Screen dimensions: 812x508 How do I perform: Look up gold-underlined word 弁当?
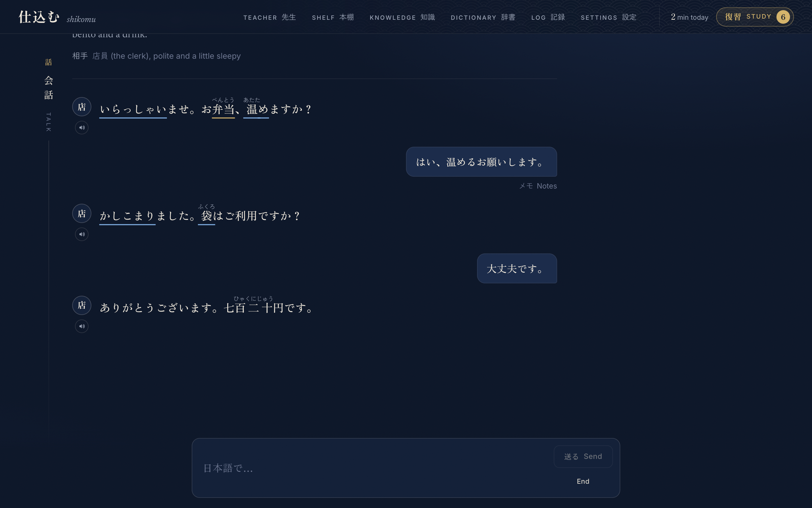coord(223,110)
